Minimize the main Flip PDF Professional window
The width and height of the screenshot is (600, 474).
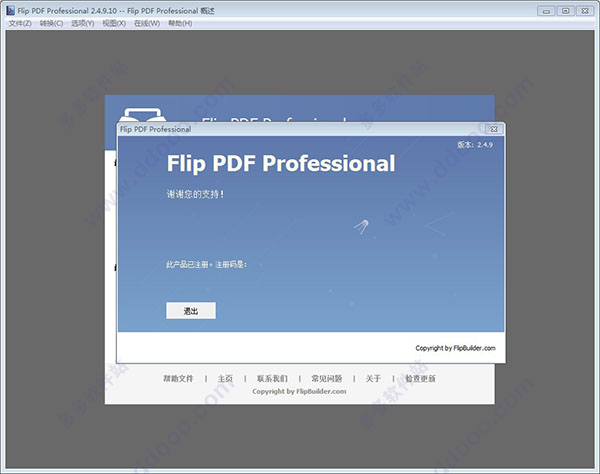tap(546, 11)
